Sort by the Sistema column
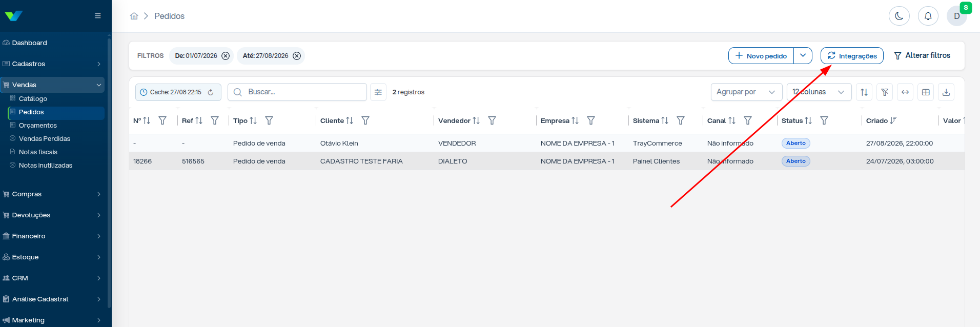 (x=665, y=121)
